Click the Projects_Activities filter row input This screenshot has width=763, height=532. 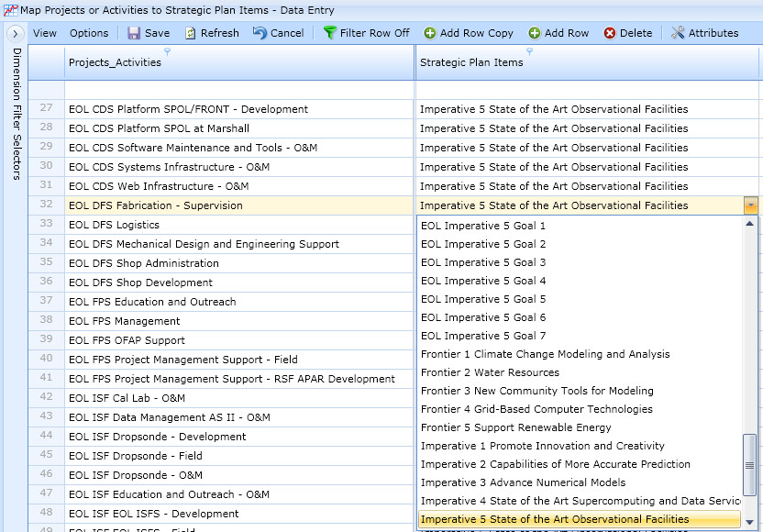coord(239,90)
